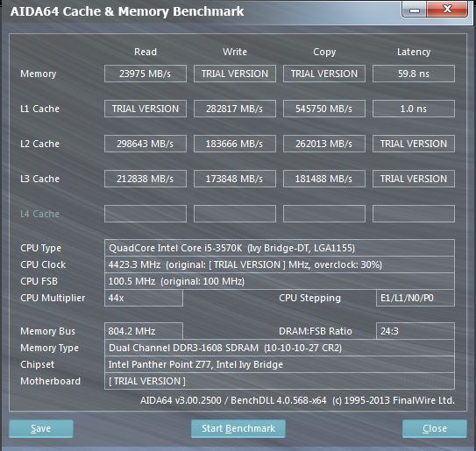Image resolution: width=476 pixels, height=451 pixels.
Task: Click CPU FSB value 100.5 MHz
Action: click(x=280, y=281)
